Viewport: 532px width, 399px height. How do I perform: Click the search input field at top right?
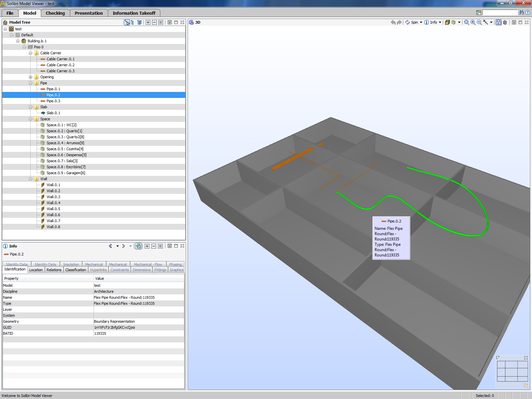click(500, 13)
